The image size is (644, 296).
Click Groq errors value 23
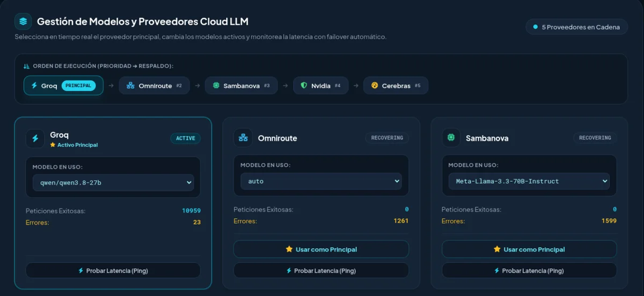point(197,222)
